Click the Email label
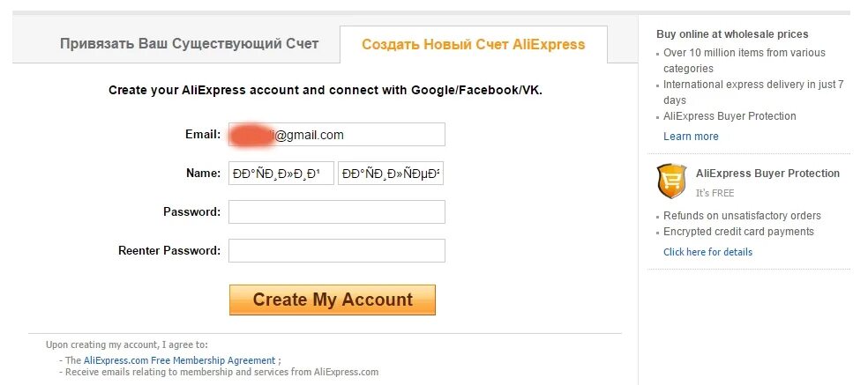 pyautogui.click(x=203, y=134)
